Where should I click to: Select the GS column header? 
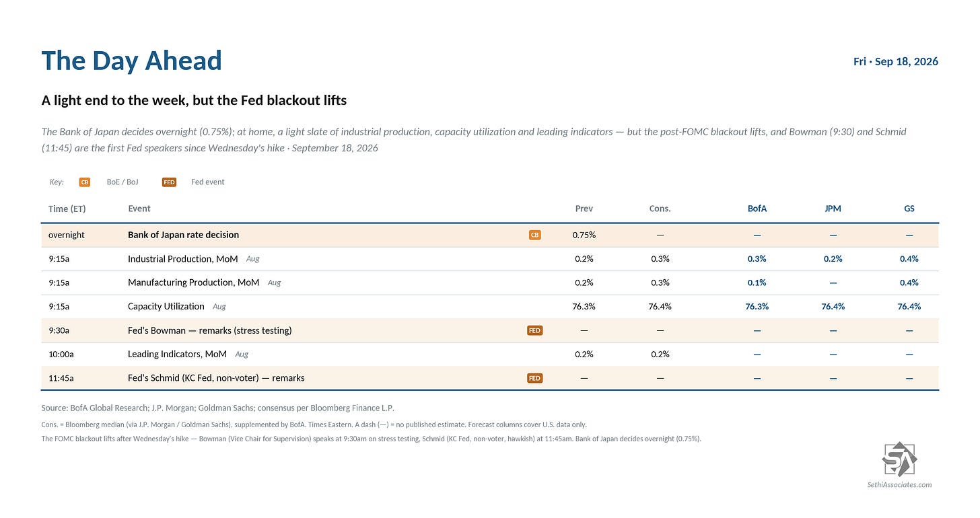tap(909, 209)
